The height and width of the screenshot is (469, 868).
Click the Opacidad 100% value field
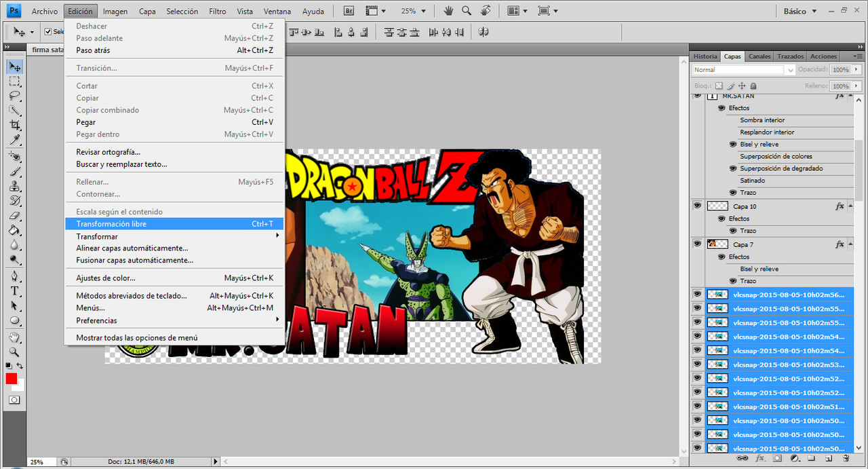point(840,70)
